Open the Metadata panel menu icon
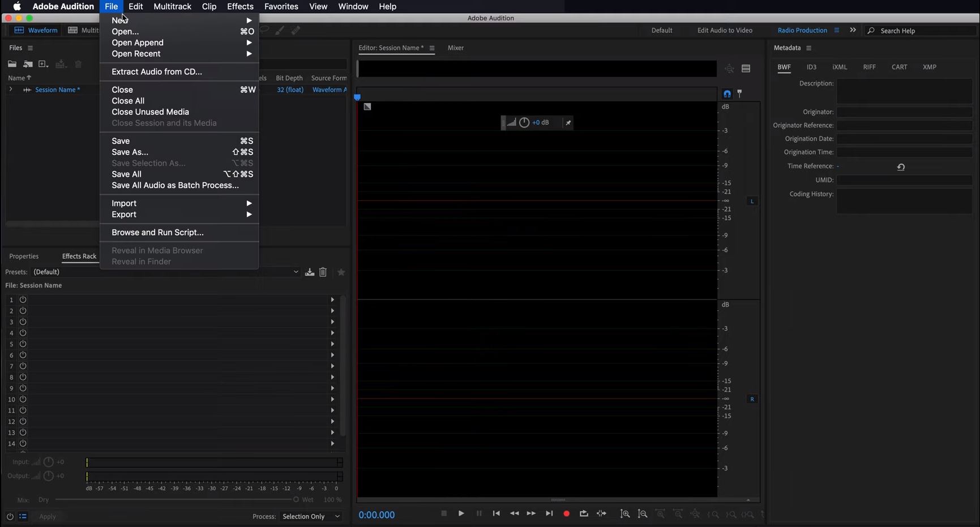The width and height of the screenshot is (980, 527). tap(808, 48)
